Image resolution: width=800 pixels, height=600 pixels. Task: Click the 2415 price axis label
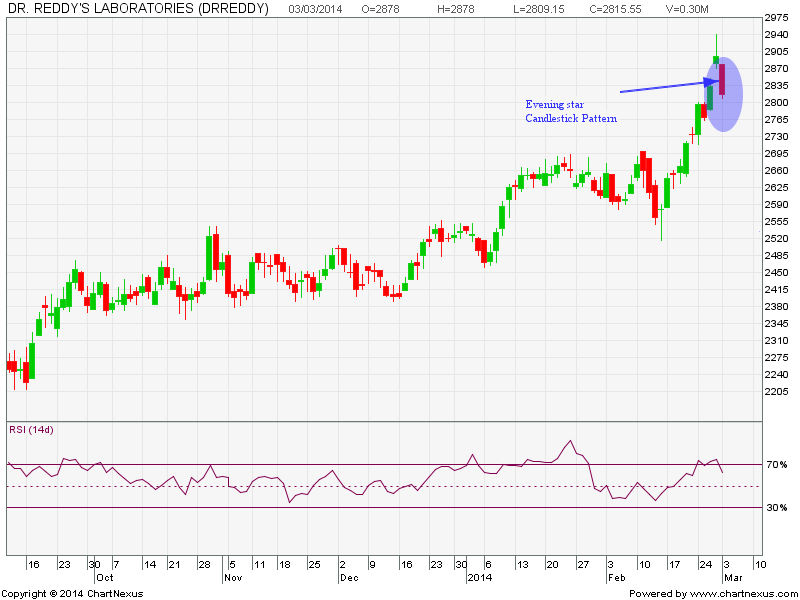pos(777,289)
